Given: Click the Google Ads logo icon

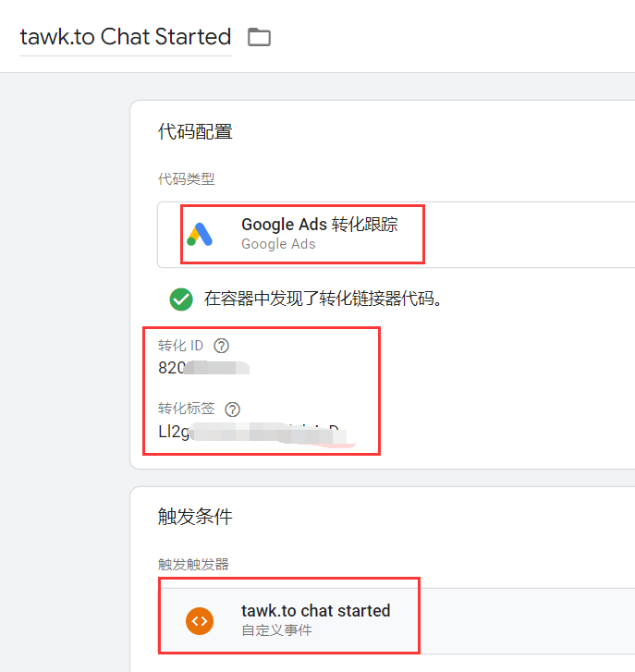Looking at the screenshot, I should point(200,234).
